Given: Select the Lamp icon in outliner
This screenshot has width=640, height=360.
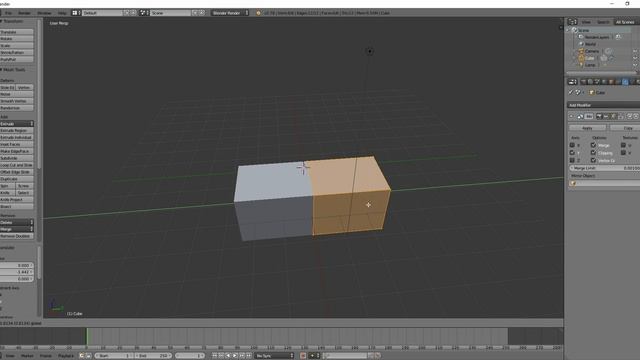Looking at the screenshot, I should 581,65.
